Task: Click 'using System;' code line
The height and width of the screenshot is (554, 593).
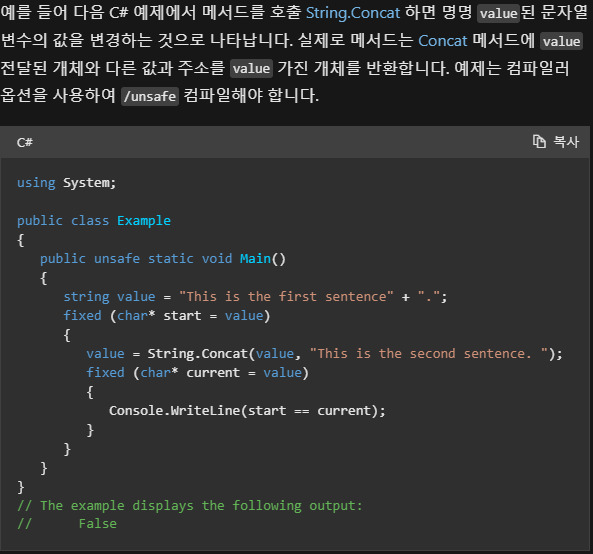Action: [x=67, y=183]
